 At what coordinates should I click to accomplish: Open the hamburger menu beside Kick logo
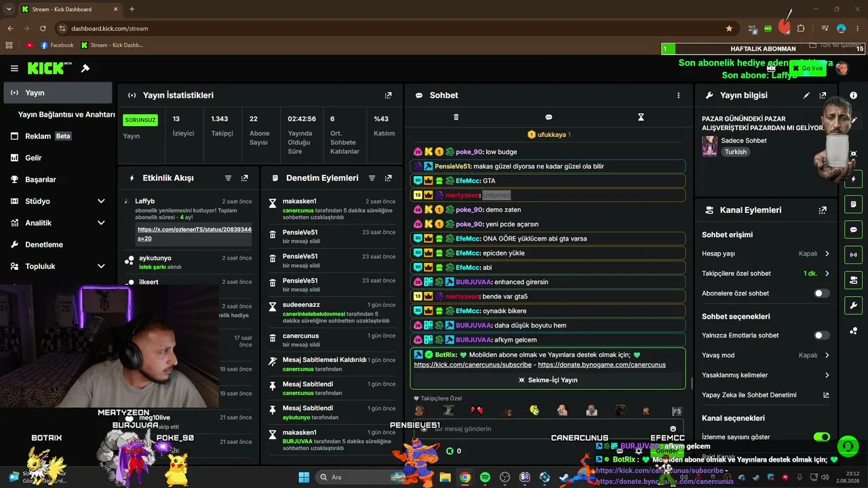[x=14, y=68]
